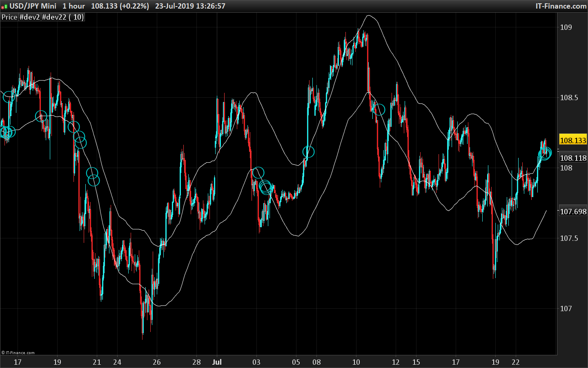Image resolution: width=588 pixels, height=368 pixels.
Task: Click the 26 date label on time axis
Action: tap(157, 362)
